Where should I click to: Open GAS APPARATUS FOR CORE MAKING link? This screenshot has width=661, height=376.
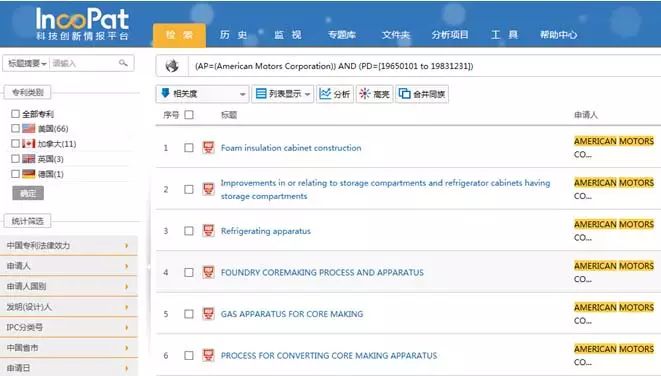(x=292, y=314)
